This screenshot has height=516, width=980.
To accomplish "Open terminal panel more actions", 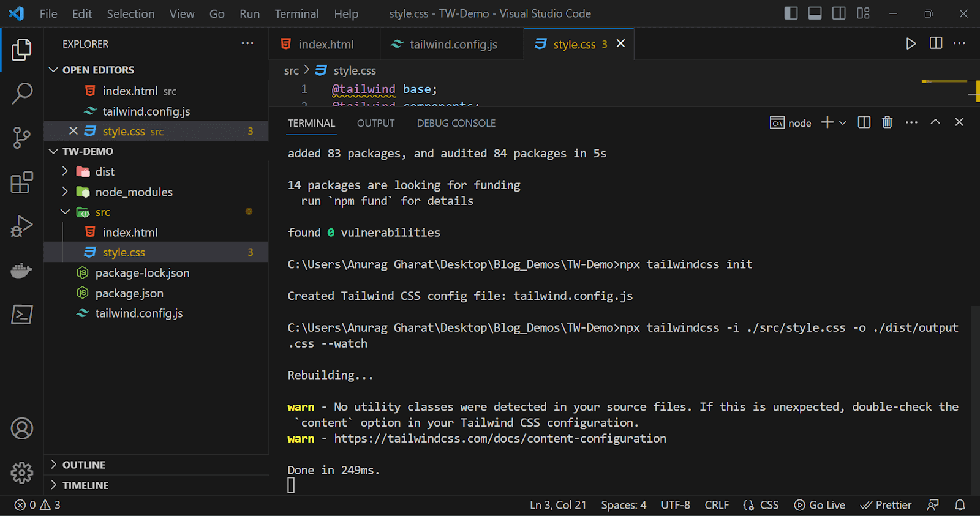I will point(911,122).
